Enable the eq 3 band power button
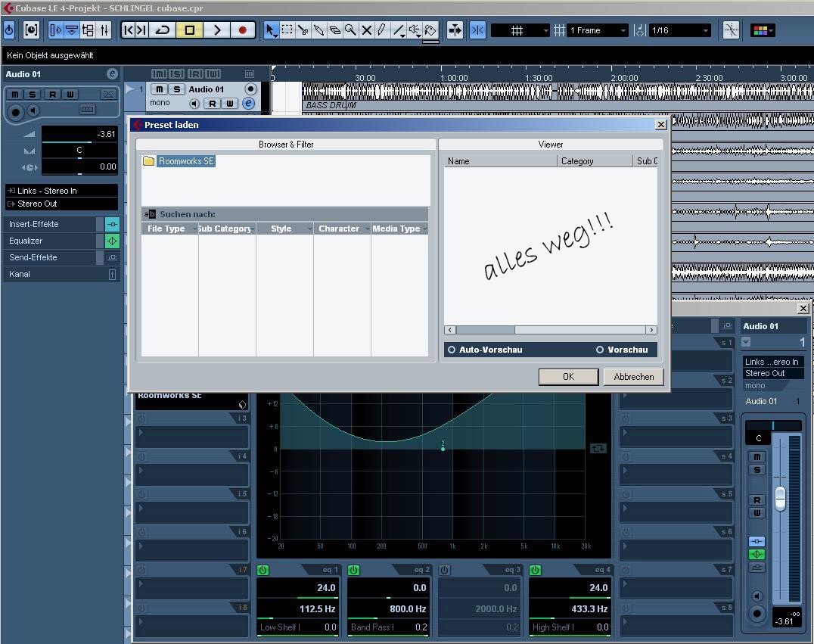The width and height of the screenshot is (814, 644). tap(445, 571)
